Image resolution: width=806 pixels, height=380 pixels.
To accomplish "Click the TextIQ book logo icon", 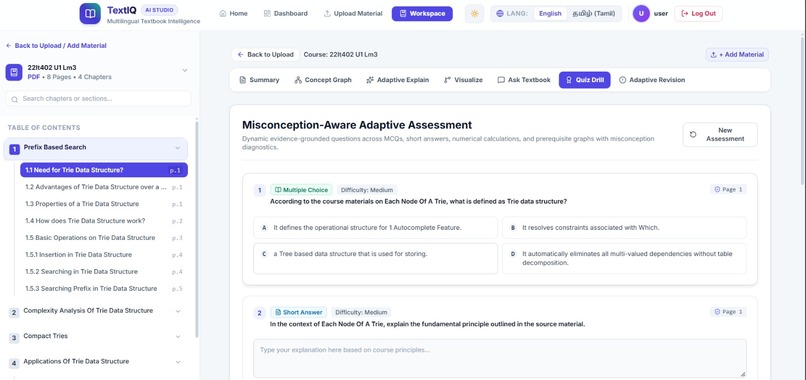I will pyautogui.click(x=90, y=13).
